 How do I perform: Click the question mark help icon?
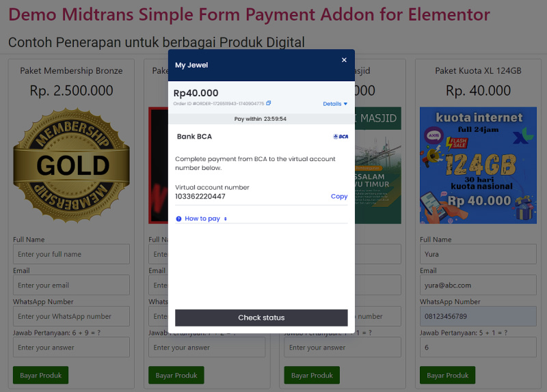click(178, 219)
